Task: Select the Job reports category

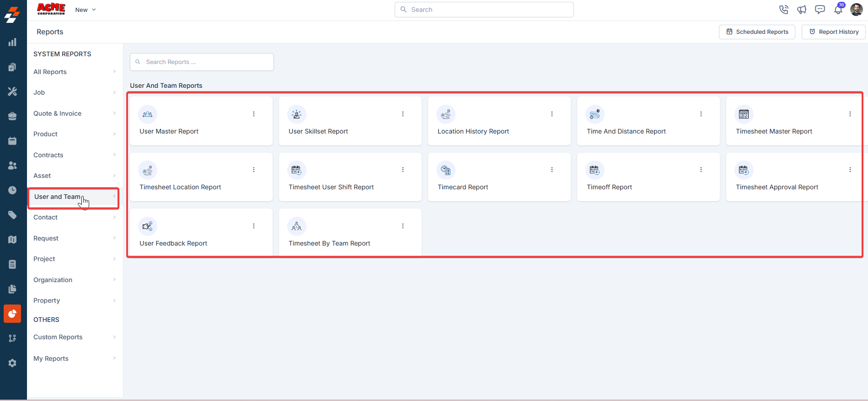Action: click(x=75, y=92)
